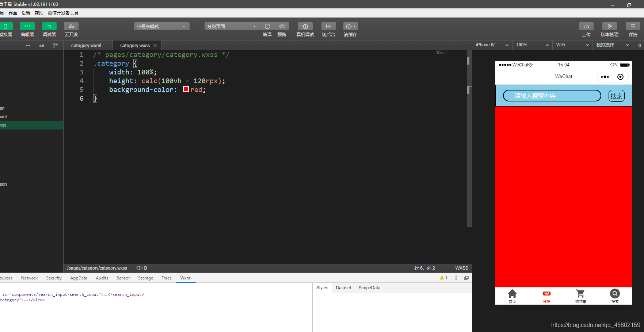Click the mini program capsule close circle
The image size is (644, 332).
pyautogui.click(x=620, y=77)
